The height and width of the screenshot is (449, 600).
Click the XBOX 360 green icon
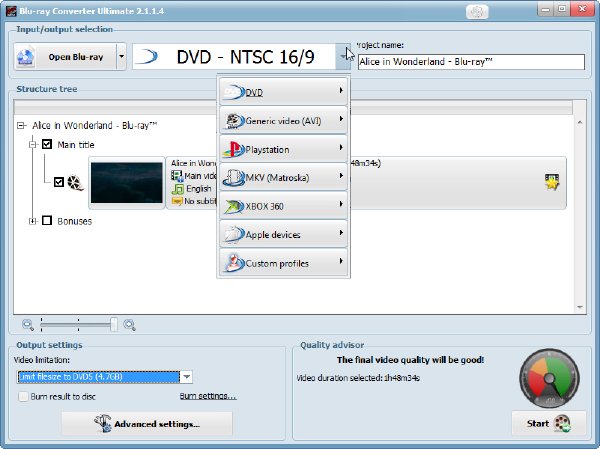click(x=233, y=206)
